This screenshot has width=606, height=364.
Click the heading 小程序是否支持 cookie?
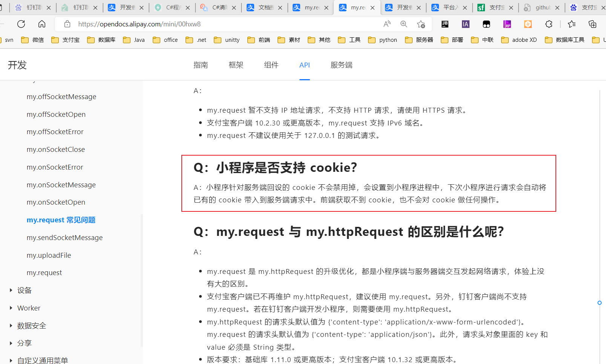(275, 168)
